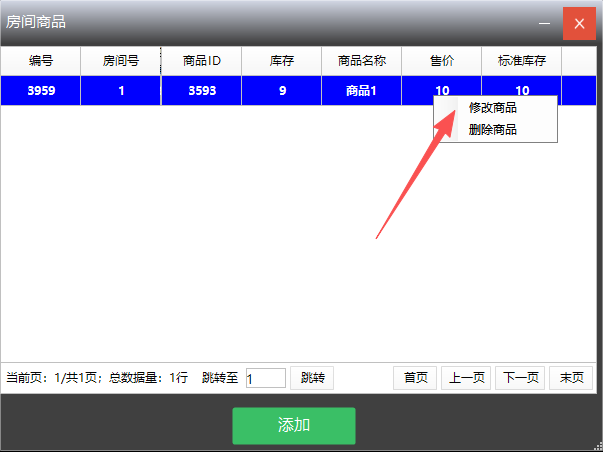Viewport: 603px width, 452px height.
Task: Select the cell with 编号 3959
Action: pos(41,91)
